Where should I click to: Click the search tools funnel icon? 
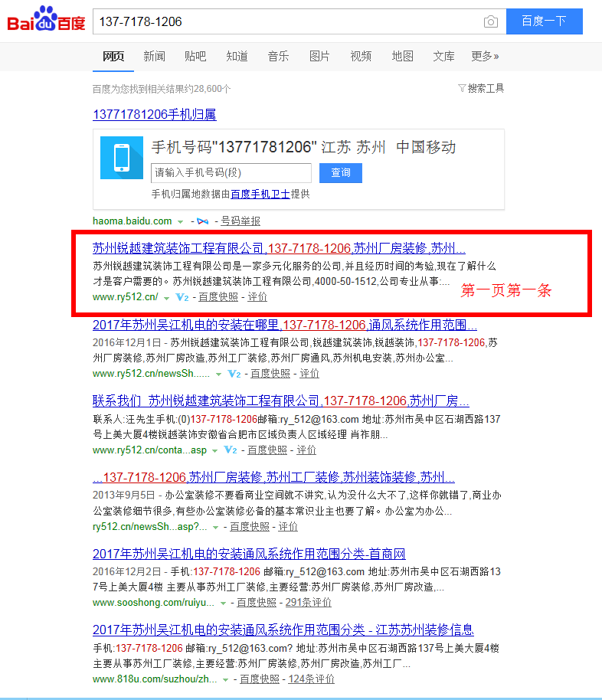coord(462,88)
